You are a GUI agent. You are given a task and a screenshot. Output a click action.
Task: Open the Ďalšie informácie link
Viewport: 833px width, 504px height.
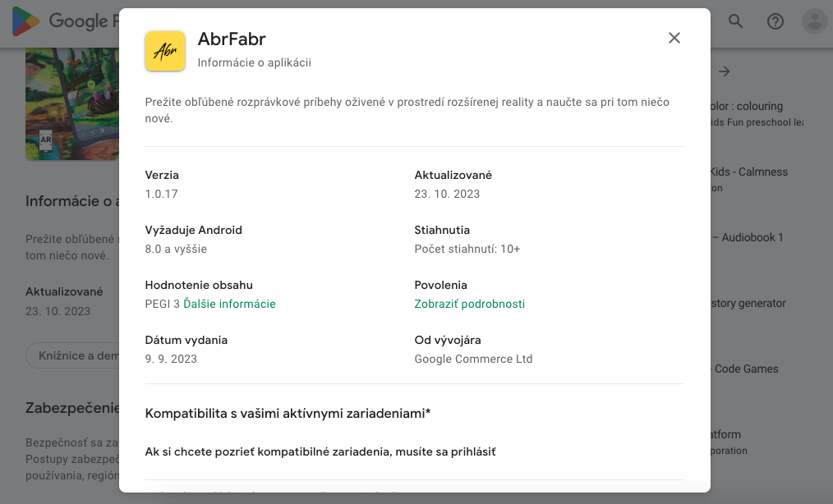coord(229,304)
